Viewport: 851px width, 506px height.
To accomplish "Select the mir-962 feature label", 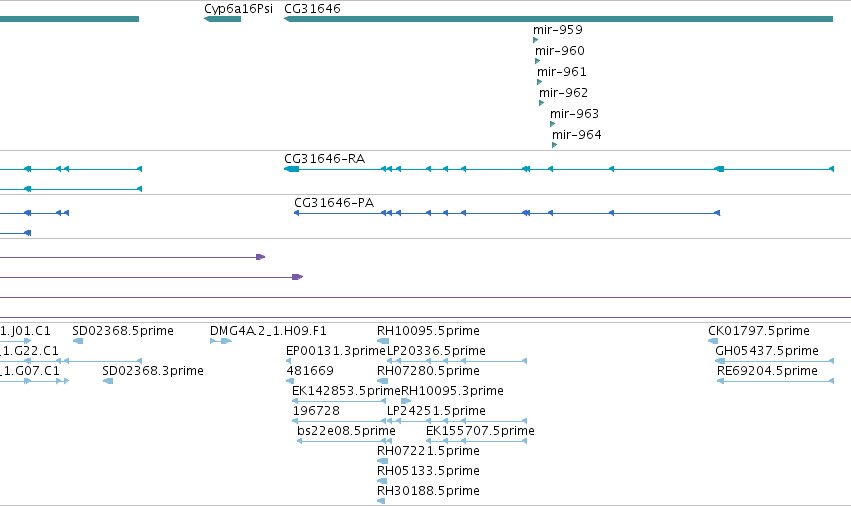I will tap(563, 93).
